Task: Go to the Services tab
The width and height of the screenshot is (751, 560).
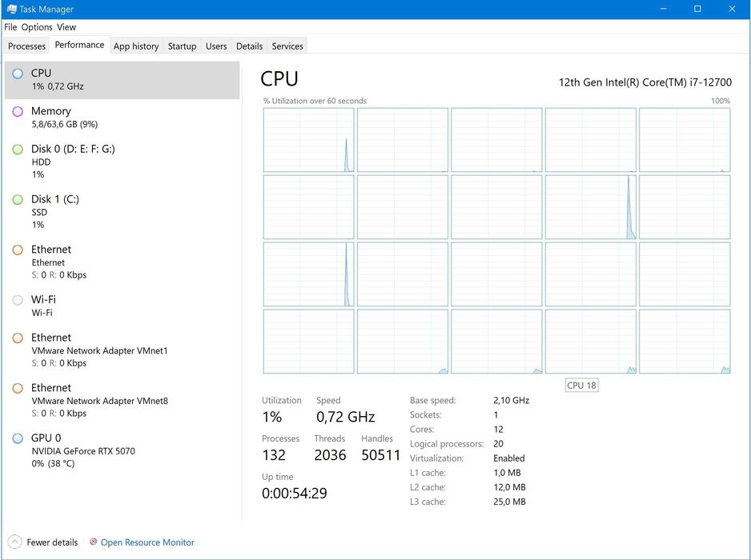Action: coord(287,46)
